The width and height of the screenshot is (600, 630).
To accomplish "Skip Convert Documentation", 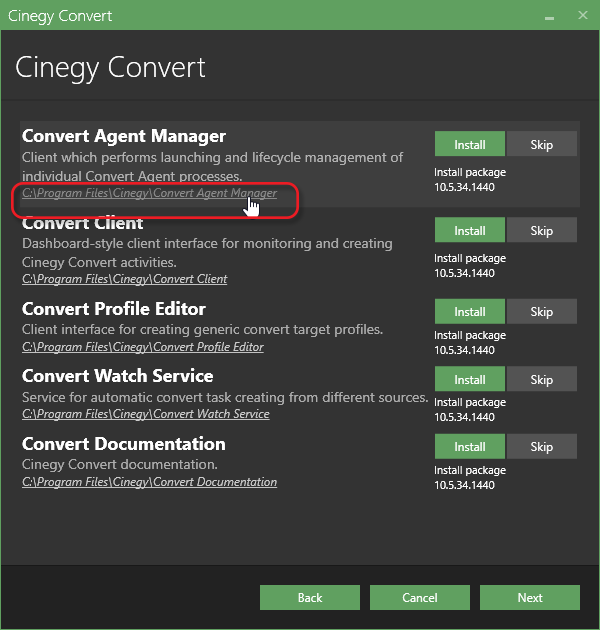I will click(x=541, y=446).
